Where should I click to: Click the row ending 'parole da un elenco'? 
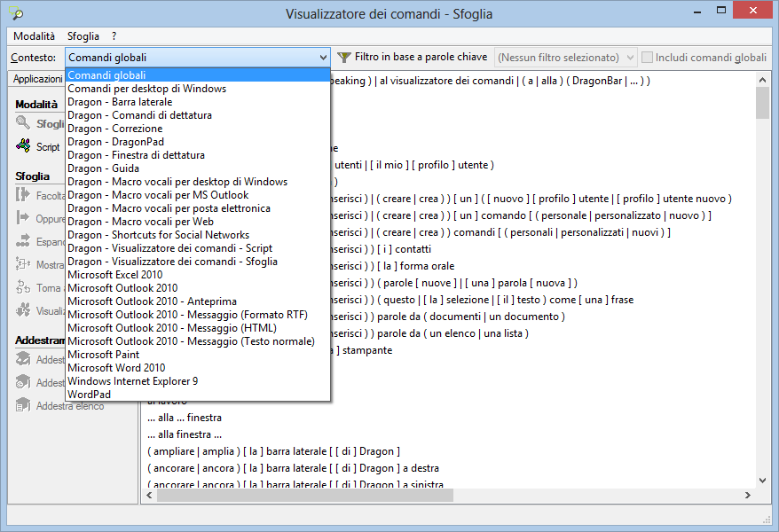(x=429, y=333)
